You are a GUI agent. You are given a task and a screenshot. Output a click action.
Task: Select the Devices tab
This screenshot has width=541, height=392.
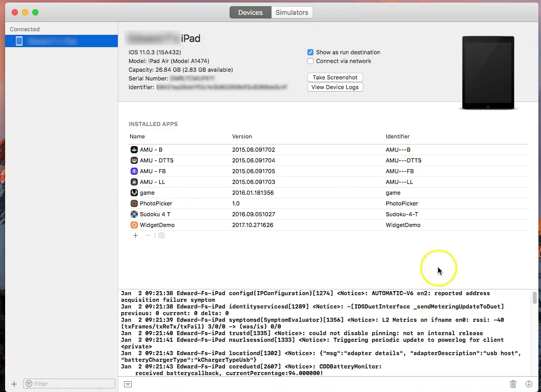tap(250, 12)
